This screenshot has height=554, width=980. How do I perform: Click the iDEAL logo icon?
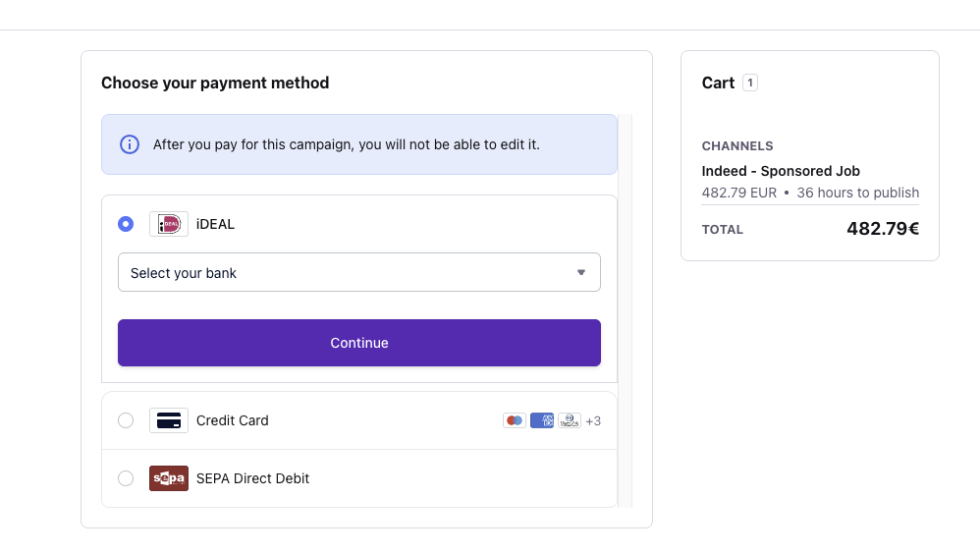tap(169, 224)
